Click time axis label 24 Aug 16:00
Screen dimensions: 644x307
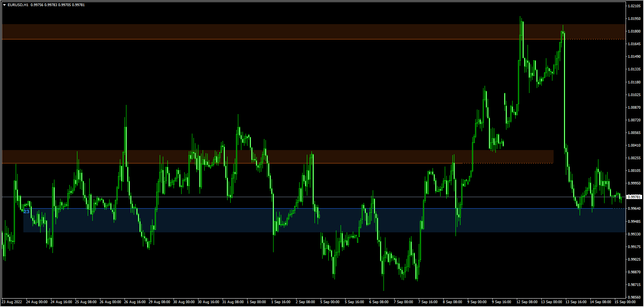coord(61,302)
